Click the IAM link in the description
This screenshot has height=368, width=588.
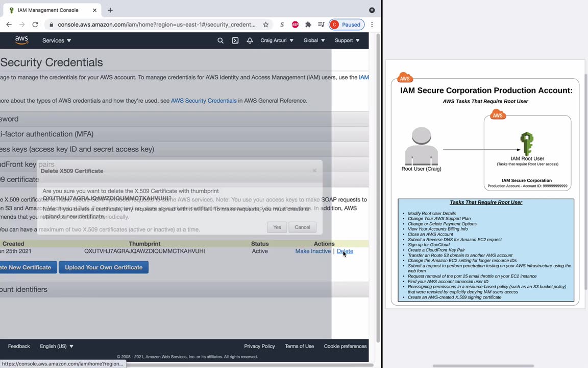click(x=364, y=77)
